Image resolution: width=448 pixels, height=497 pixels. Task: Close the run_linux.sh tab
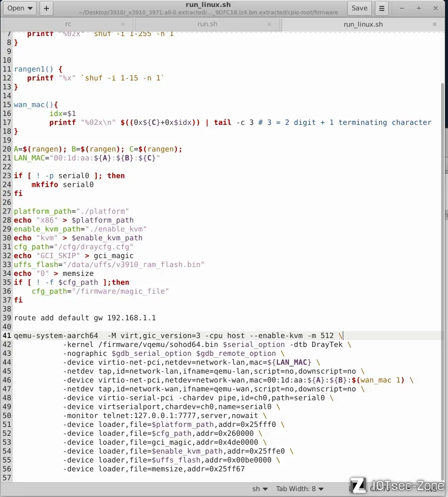click(x=435, y=24)
